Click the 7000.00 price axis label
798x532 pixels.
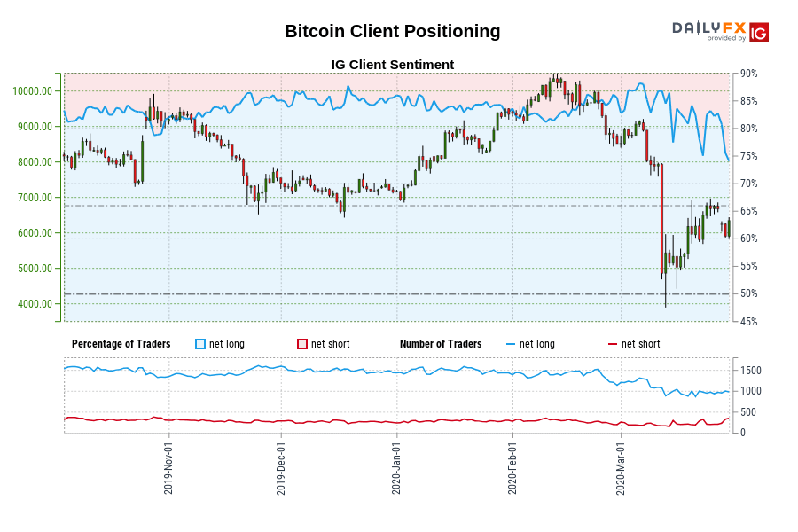(35, 198)
